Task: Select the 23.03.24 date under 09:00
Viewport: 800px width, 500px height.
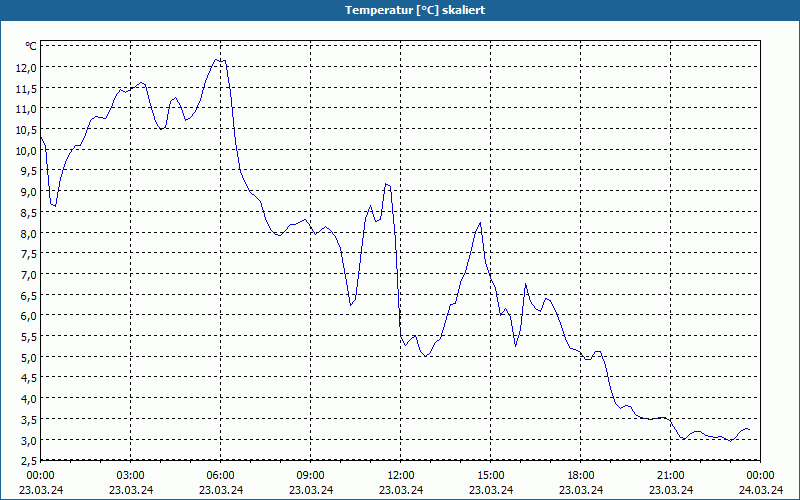Action: [x=311, y=490]
